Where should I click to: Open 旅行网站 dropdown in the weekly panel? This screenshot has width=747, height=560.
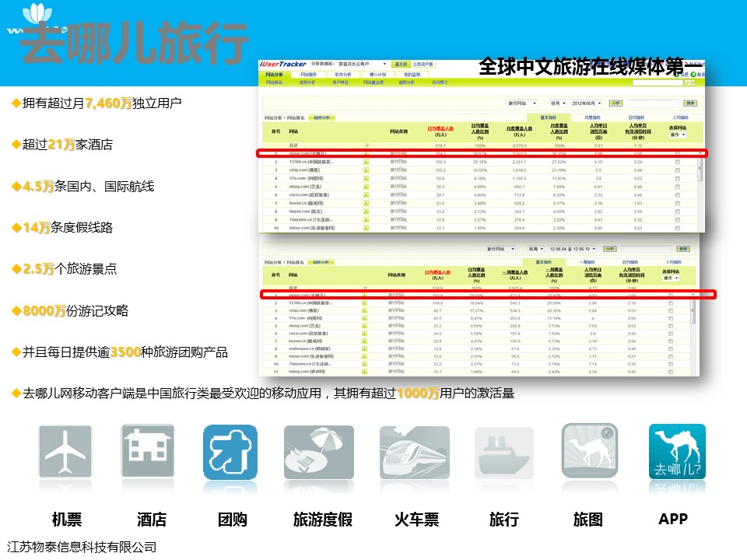click(x=500, y=249)
